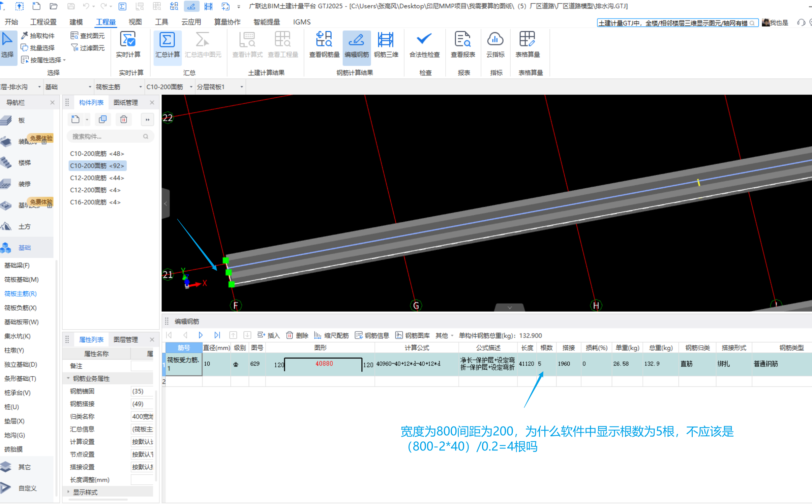Click 删除 delete row in rebar editor
This screenshot has width=812, height=504.
click(x=297, y=335)
